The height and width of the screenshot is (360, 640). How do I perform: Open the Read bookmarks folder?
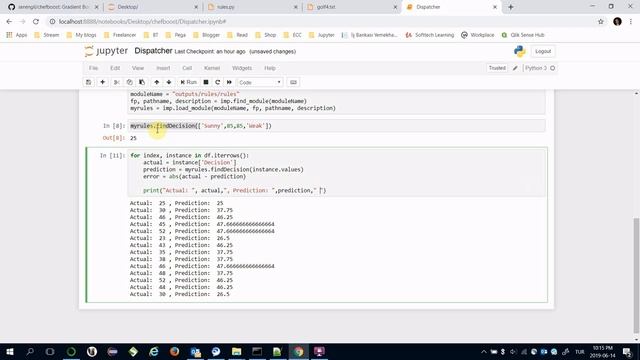tap(237, 35)
